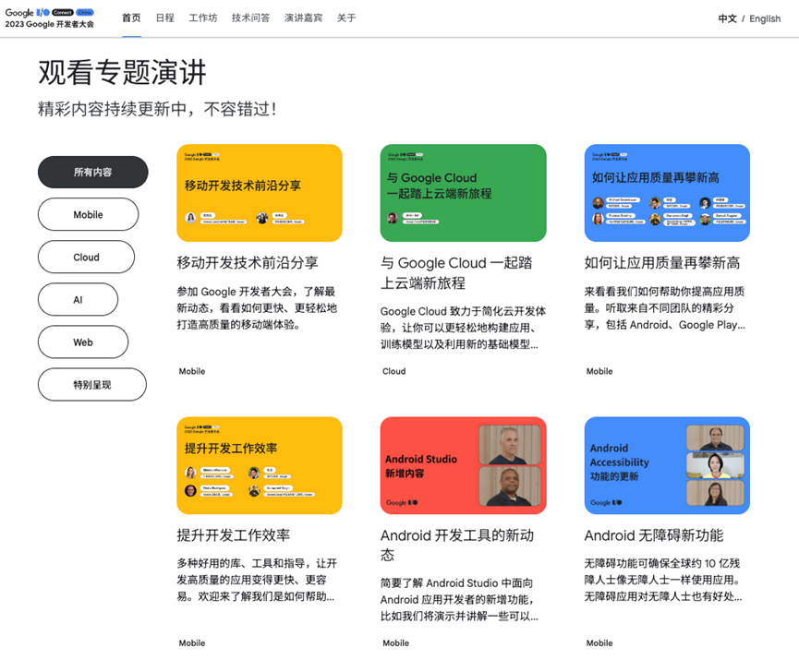
Task: Open the 首页 nav tab
Action: point(131,18)
